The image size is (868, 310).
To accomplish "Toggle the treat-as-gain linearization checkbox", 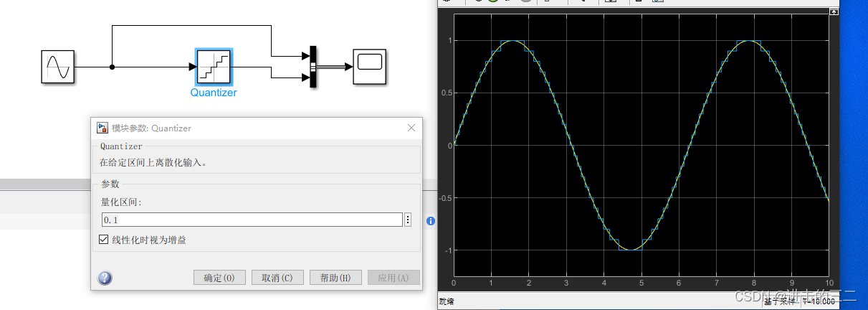I will (104, 240).
